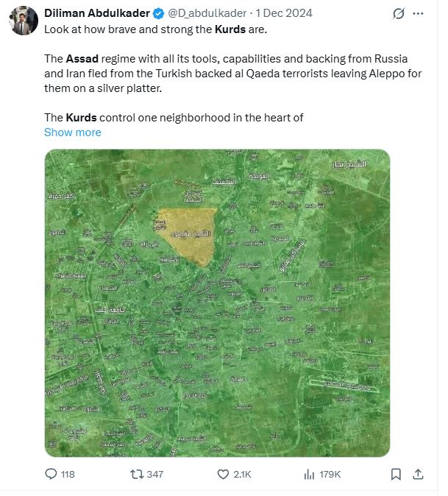
Task: Expand tweet text with Show more
Action: click(73, 132)
